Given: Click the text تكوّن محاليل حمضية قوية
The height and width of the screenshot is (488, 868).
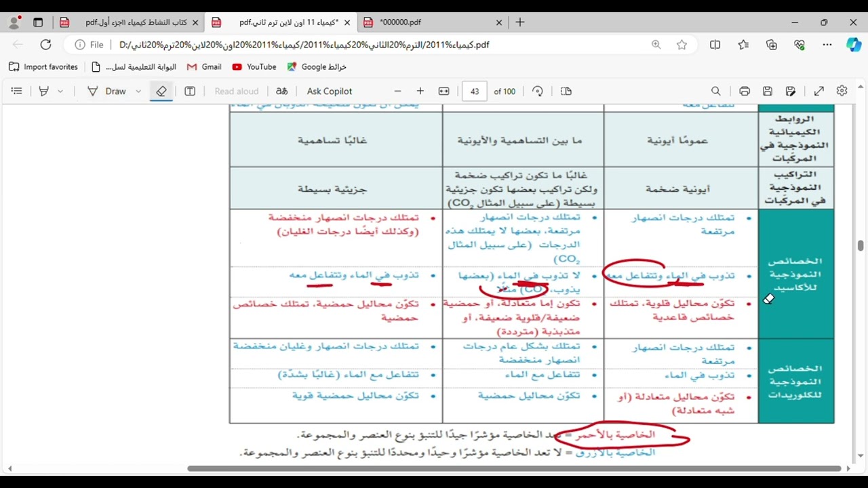Looking at the screenshot, I should 355,396.
